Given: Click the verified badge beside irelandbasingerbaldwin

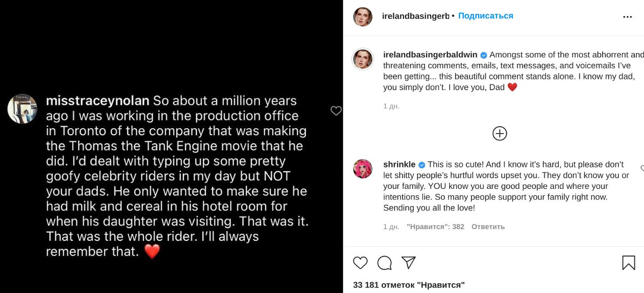Looking at the screenshot, I should click(x=483, y=55).
